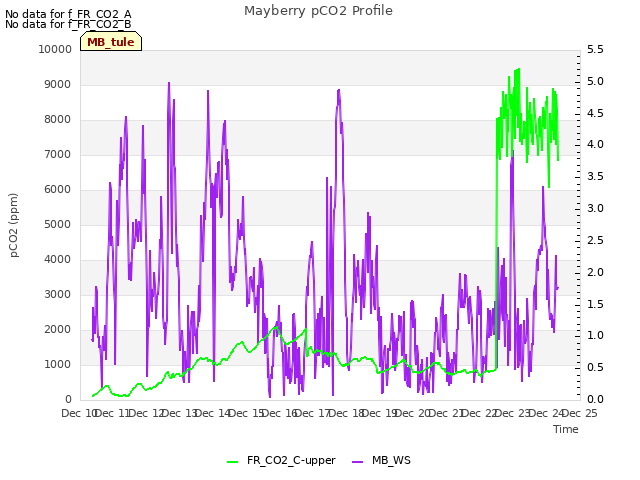Click the 3.5 right-axis tick label

[x=595, y=176]
